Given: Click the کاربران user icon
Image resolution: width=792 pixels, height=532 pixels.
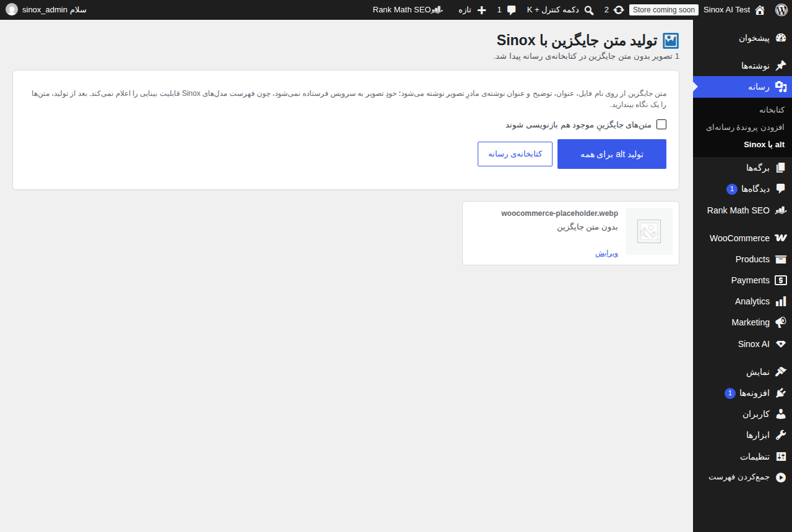Looking at the screenshot, I should (781, 414).
